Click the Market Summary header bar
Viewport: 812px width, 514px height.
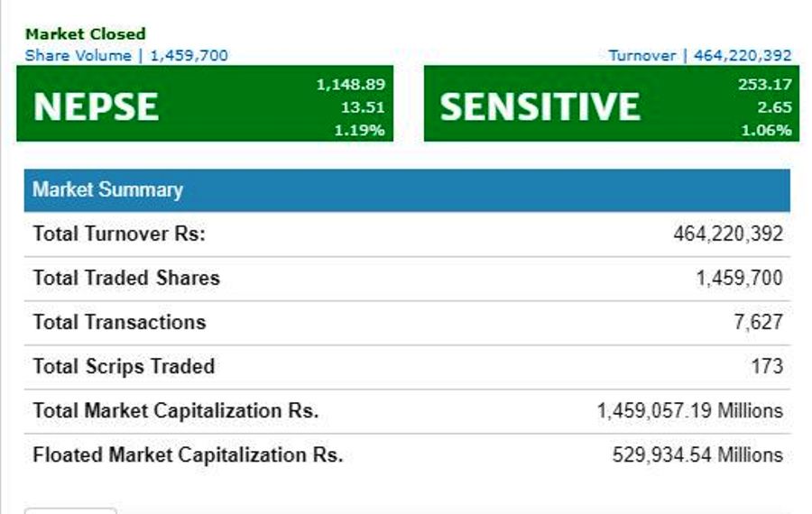coord(407,190)
